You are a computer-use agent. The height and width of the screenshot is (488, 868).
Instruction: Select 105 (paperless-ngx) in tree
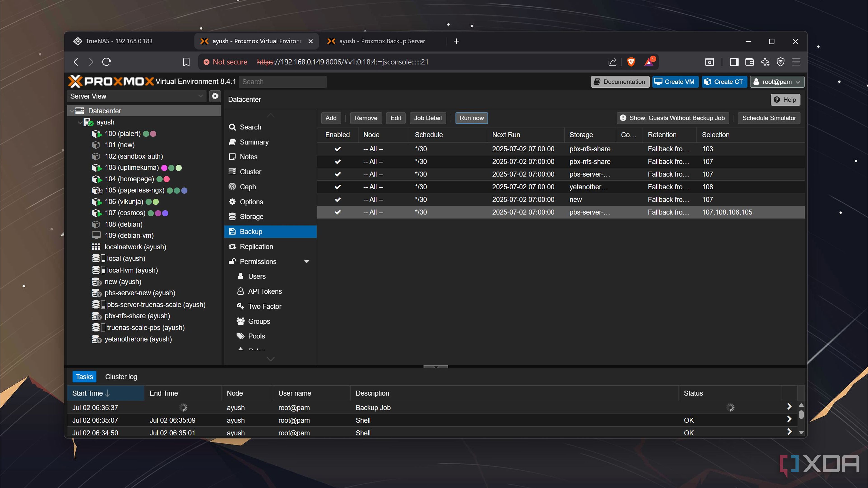pos(134,190)
